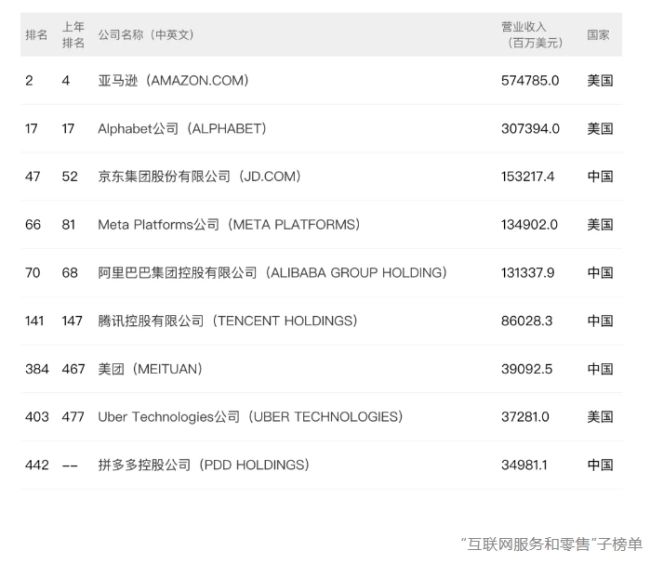Open the Meta Platforms公司 entry

(229, 225)
